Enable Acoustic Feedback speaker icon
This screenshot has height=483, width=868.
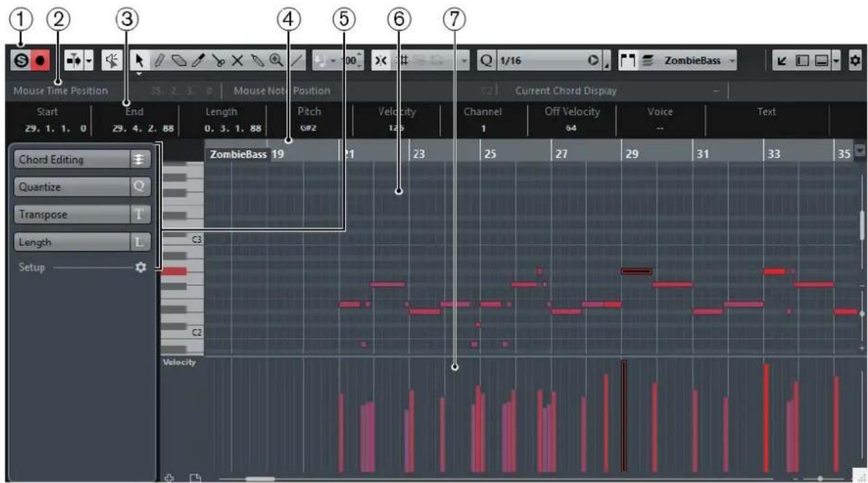pyautogui.click(x=111, y=61)
